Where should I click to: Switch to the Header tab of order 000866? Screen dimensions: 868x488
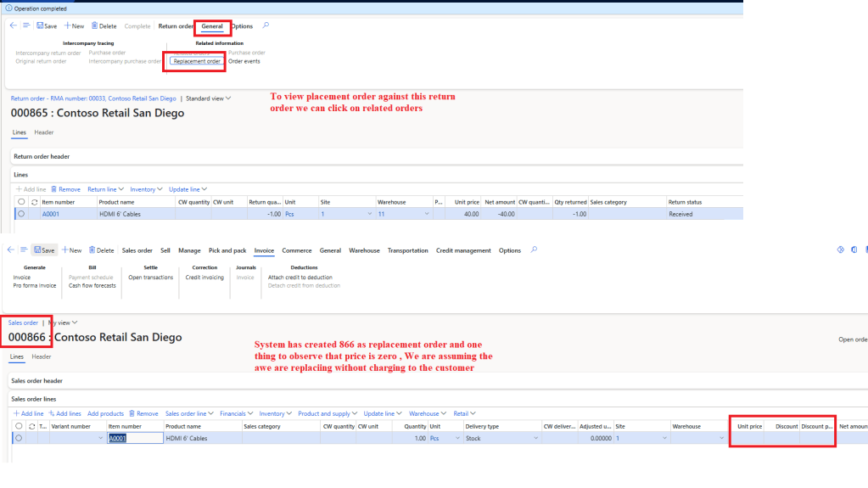click(x=42, y=356)
